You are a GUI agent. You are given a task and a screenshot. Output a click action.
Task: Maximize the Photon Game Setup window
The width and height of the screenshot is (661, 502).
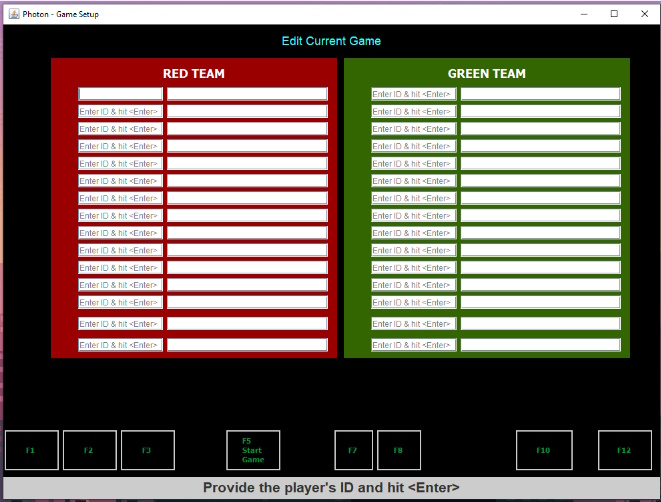click(x=613, y=14)
